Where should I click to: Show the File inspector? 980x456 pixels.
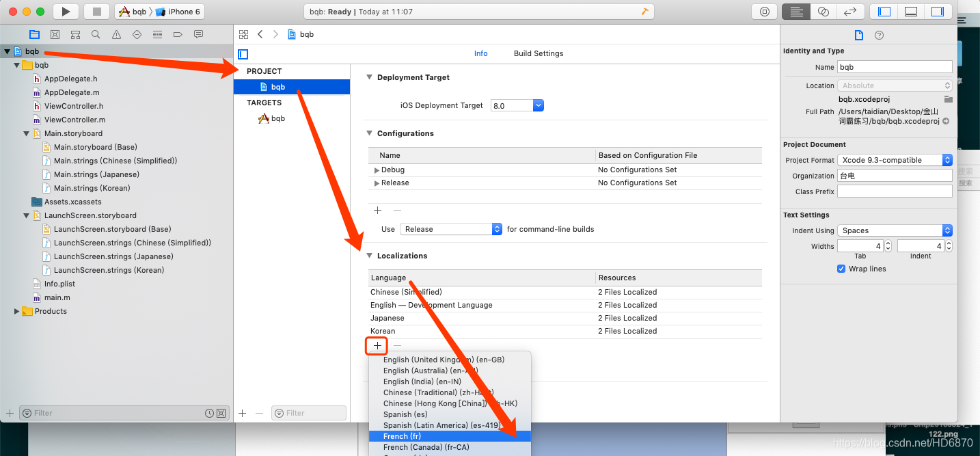tap(859, 36)
